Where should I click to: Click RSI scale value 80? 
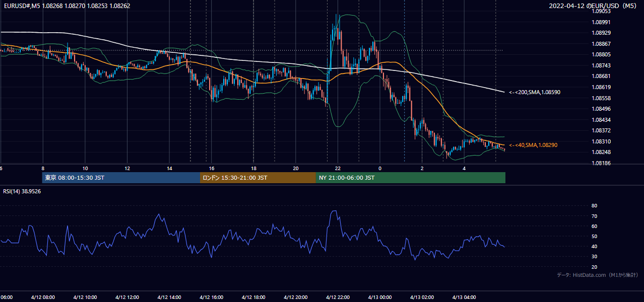595,206
